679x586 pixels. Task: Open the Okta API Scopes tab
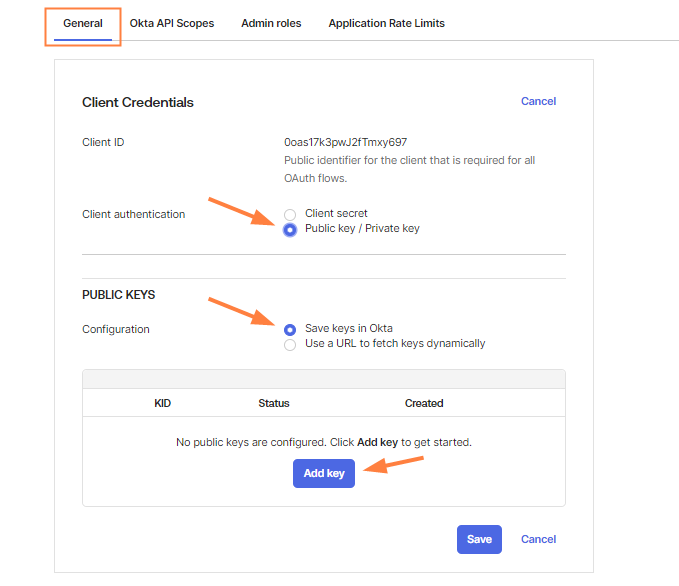pyautogui.click(x=171, y=23)
